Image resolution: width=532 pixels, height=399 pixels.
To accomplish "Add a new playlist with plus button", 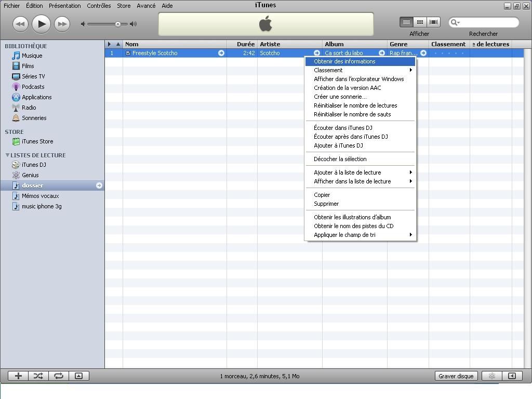I will tap(18, 376).
